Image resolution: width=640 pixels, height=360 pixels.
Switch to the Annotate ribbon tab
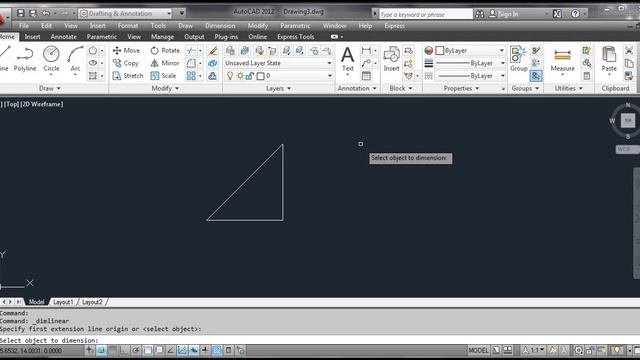[x=64, y=37]
